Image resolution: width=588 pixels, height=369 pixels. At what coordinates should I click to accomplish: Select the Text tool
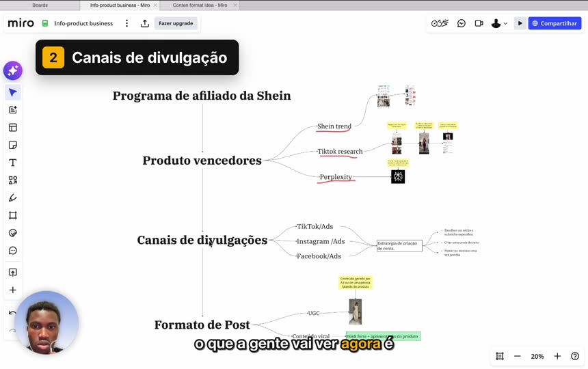pyautogui.click(x=13, y=163)
